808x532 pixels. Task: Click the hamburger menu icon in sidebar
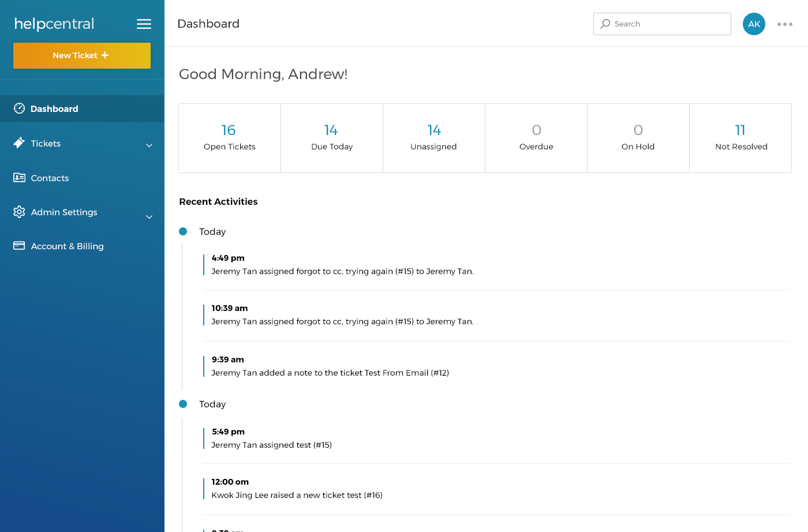[x=144, y=24]
